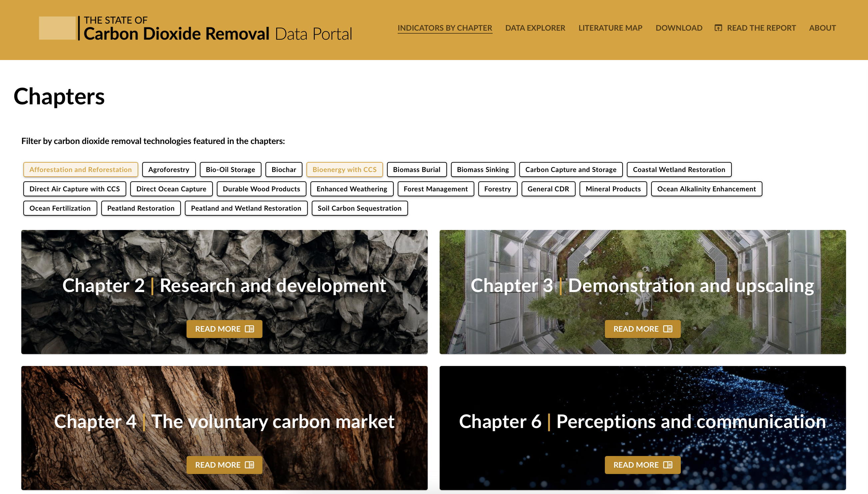The height and width of the screenshot is (494, 868).
Task: Deselect Afforestation and Reforestation filter
Action: [81, 170]
